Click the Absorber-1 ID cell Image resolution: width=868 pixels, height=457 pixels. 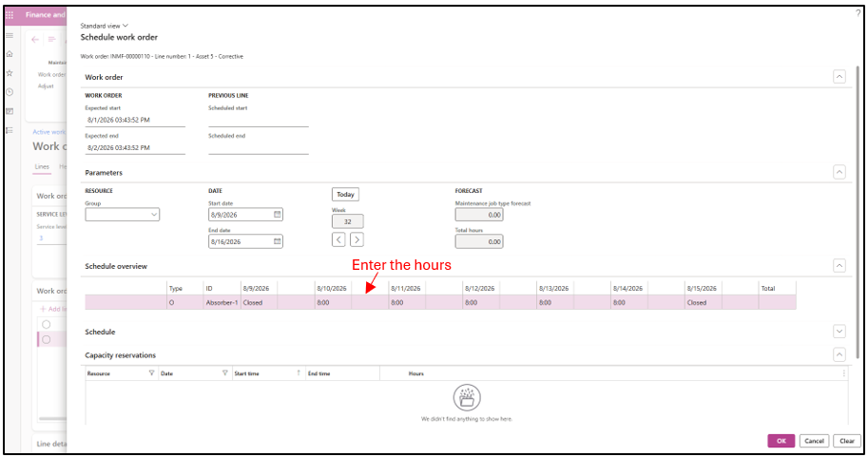tap(222, 303)
